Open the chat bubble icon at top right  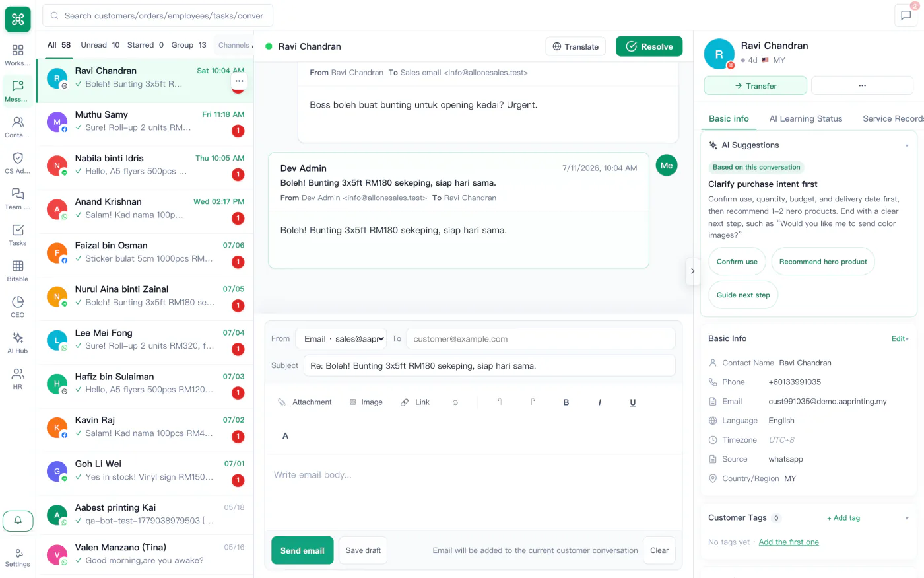coord(906,15)
